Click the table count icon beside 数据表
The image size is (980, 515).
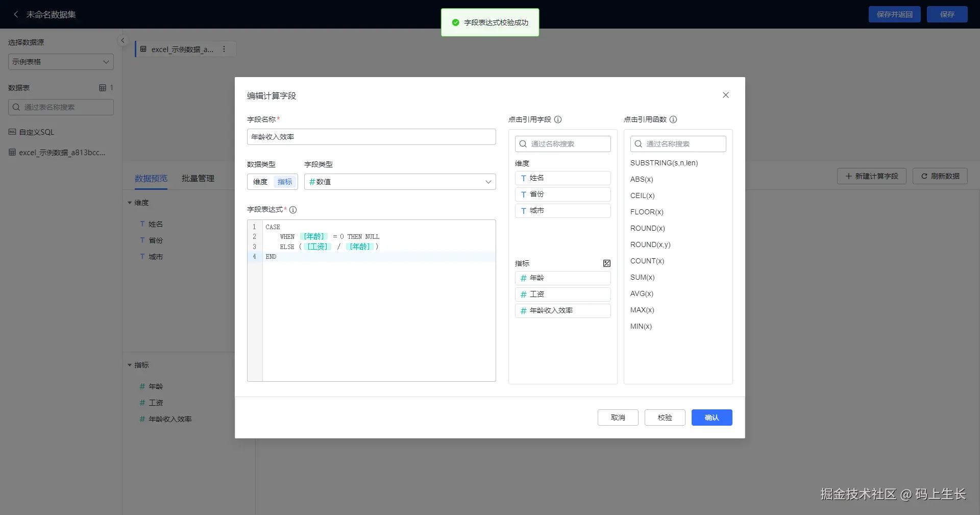pos(103,88)
